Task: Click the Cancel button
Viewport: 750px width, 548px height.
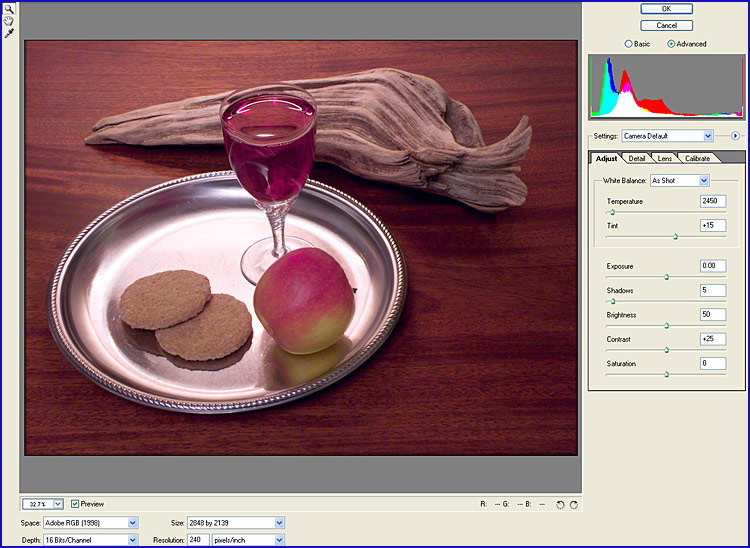Action: (x=667, y=25)
